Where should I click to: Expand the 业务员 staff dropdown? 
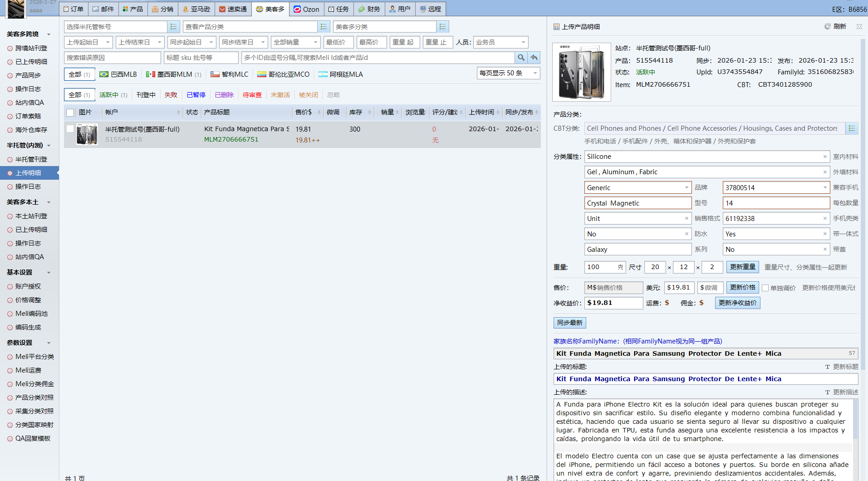pos(500,42)
